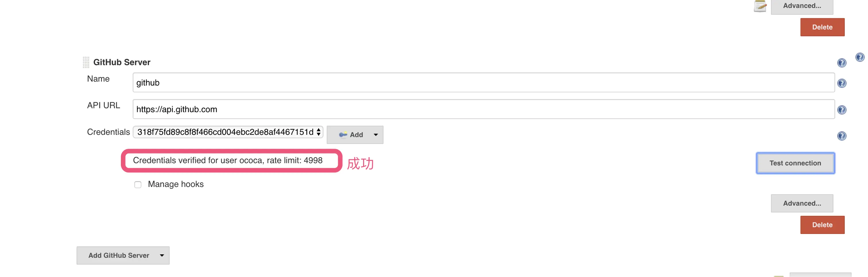The height and width of the screenshot is (277, 868).
Task: Click help icon next to Name field
Action: point(841,83)
